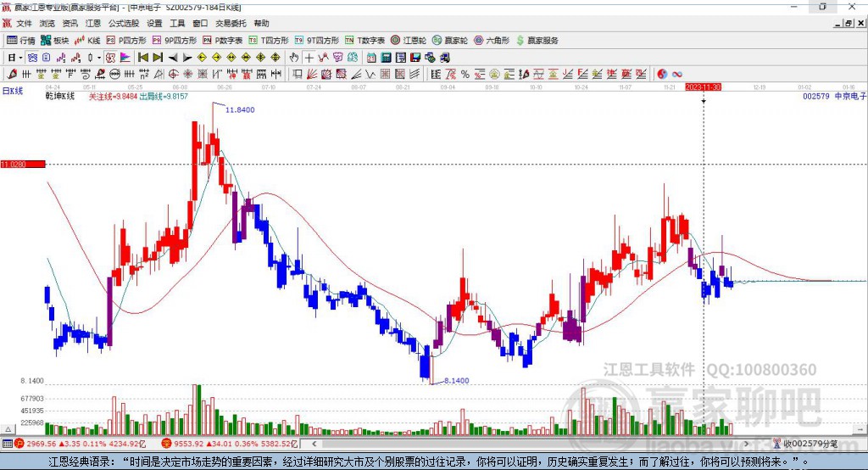Click the floppy-disk save icon
868x470 pixels.
(415, 58)
